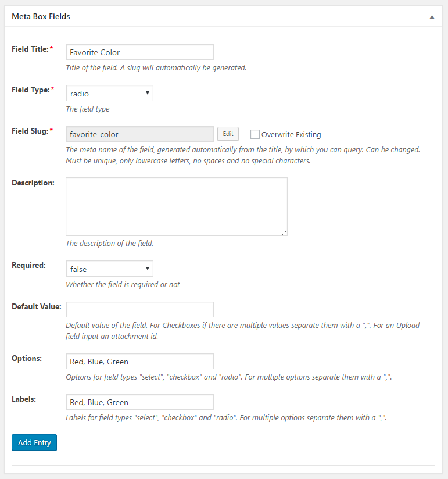Click the Description textarea resize grip
This screenshot has height=479, width=448.
click(x=284, y=233)
